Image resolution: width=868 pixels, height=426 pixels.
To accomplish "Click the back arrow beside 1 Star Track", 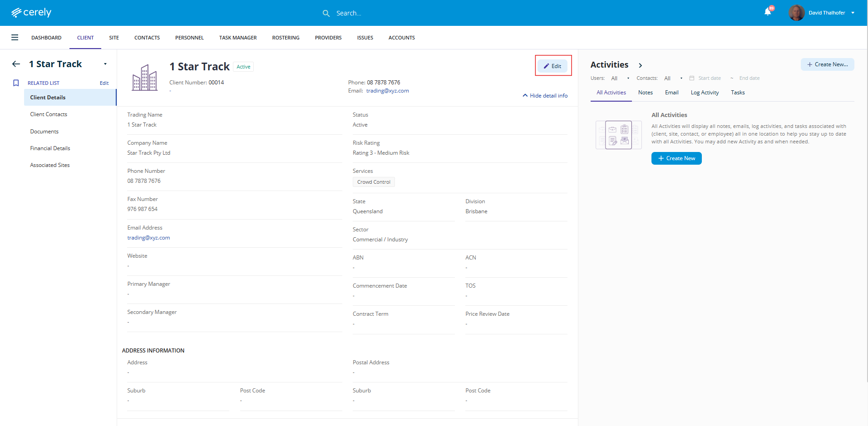I will pyautogui.click(x=16, y=64).
